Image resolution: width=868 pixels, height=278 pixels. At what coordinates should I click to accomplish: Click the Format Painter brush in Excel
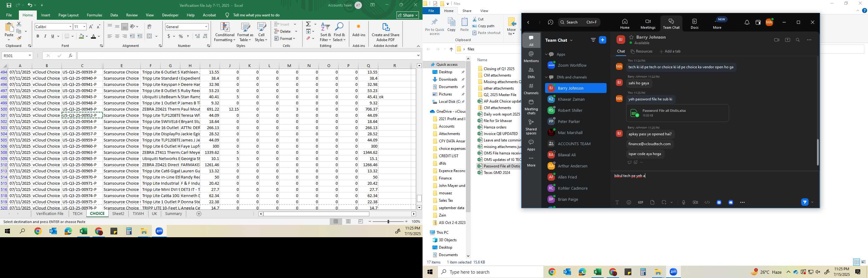[x=19, y=38]
